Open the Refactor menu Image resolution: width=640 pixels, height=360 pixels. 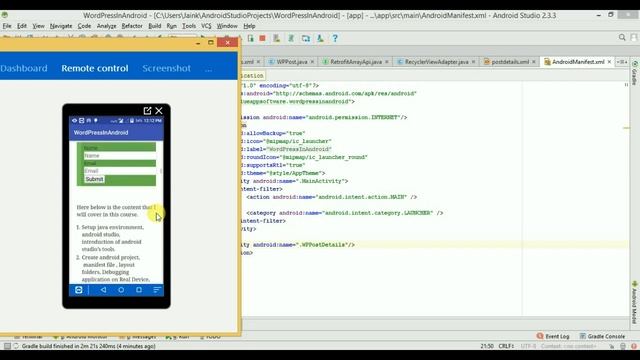pyautogui.click(x=132, y=26)
